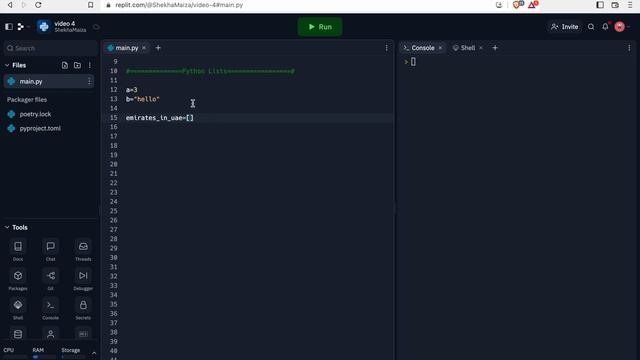Click the Packager files heading

(x=27, y=100)
